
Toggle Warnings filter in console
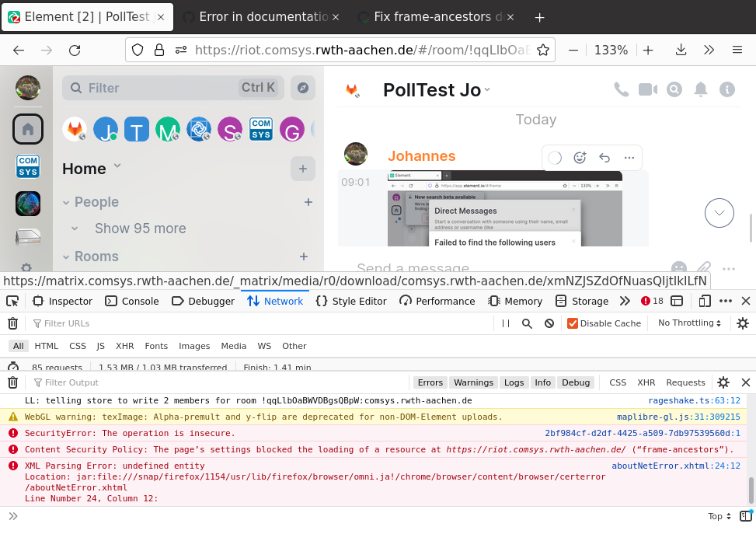tap(473, 382)
